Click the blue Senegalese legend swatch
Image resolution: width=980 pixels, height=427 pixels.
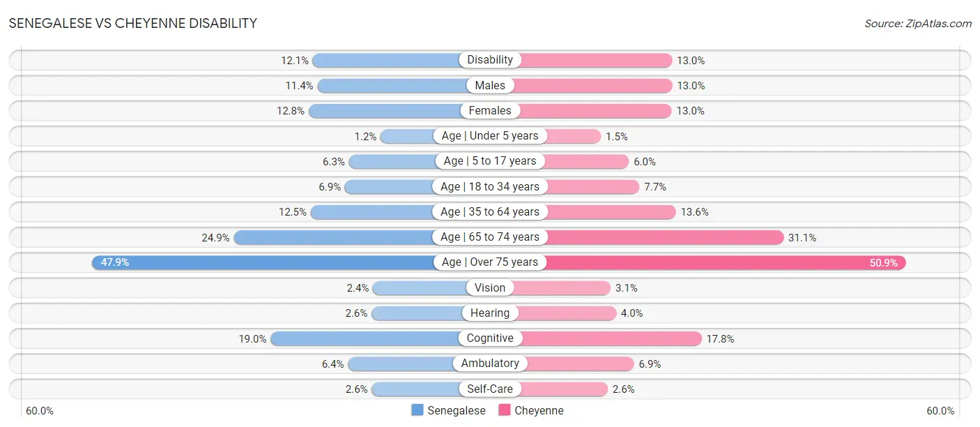point(418,410)
